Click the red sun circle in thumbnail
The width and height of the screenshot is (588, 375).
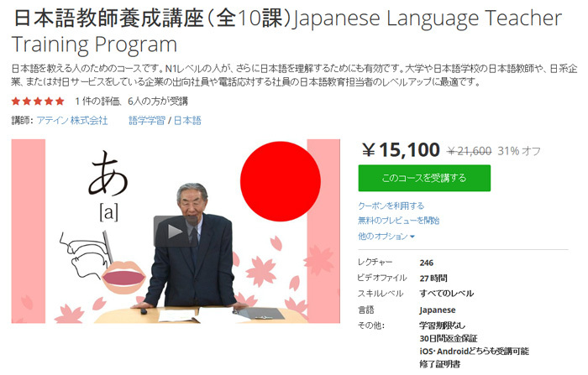click(280, 181)
